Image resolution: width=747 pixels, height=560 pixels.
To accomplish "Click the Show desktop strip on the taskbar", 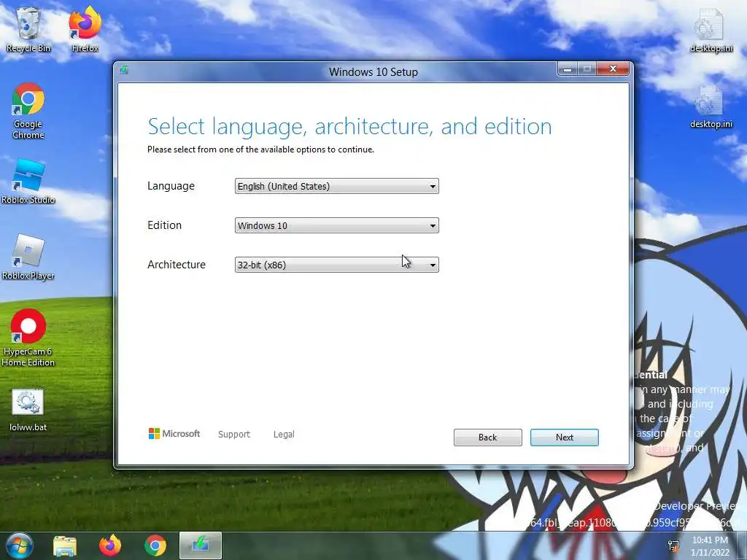I will pos(741,545).
